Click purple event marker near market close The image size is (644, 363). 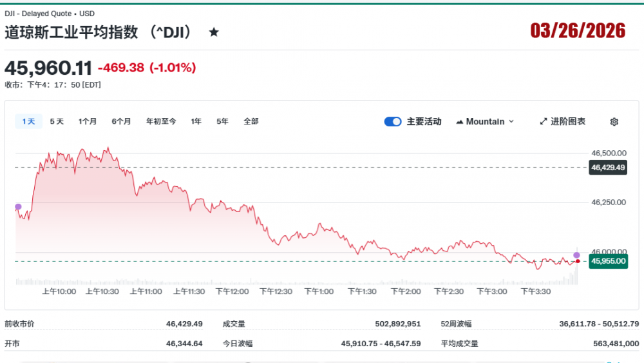click(x=576, y=255)
